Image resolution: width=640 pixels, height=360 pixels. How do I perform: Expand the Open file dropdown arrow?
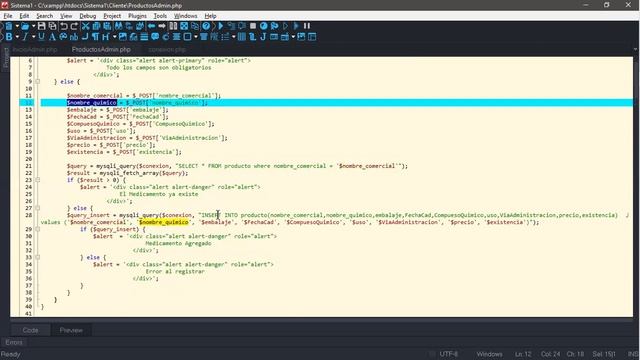[33, 26]
